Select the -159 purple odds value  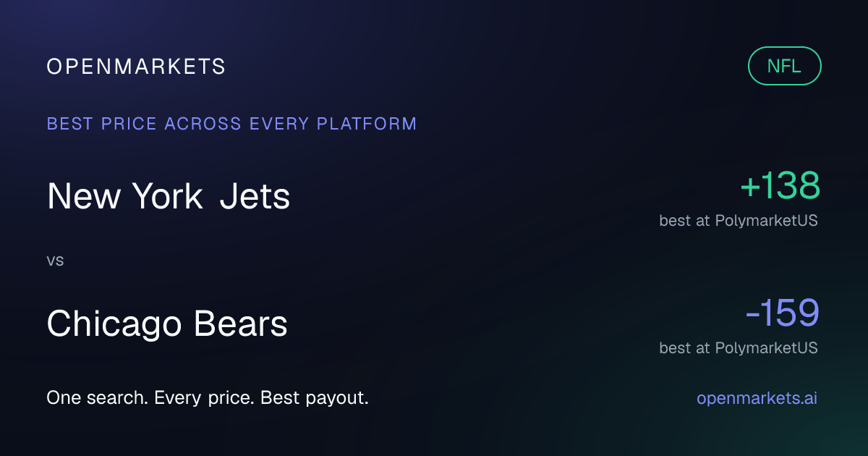pyautogui.click(x=783, y=313)
